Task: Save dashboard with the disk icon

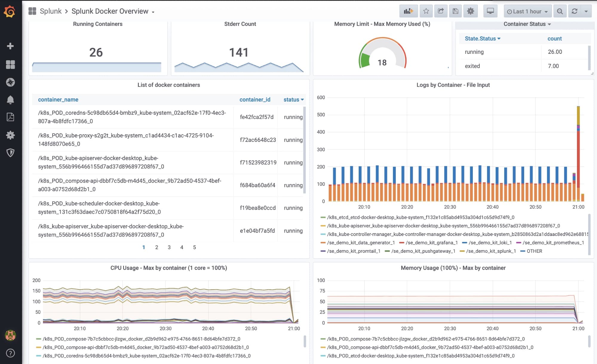Action: (455, 11)
